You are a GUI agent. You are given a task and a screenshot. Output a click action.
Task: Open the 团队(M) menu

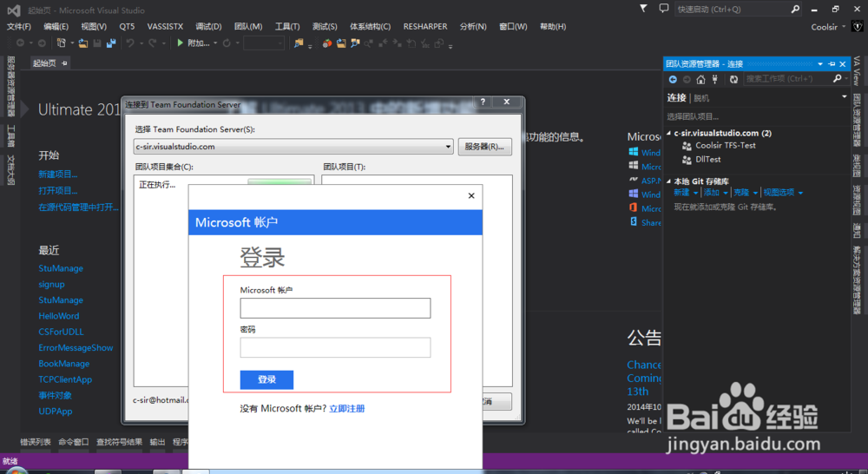pos(248,27)
